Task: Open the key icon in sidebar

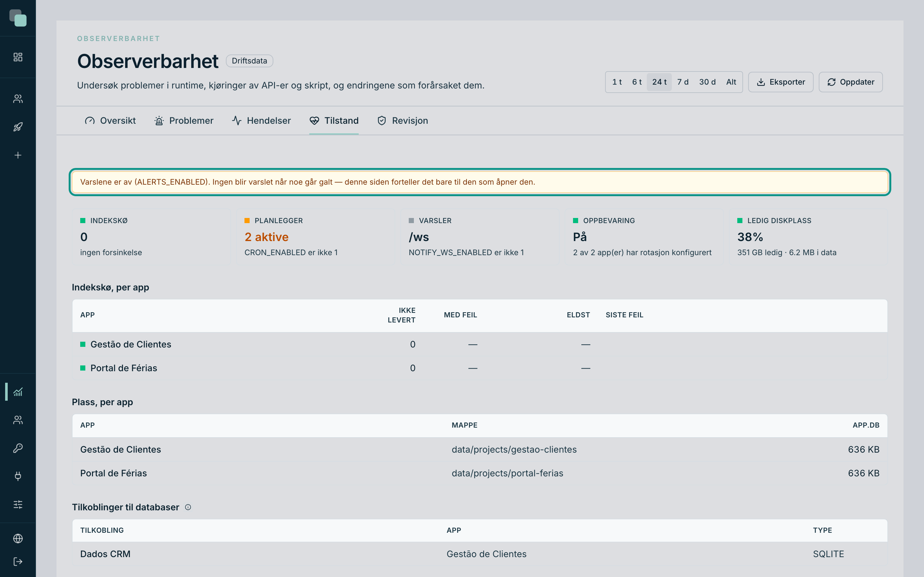Action: (18, 448)
